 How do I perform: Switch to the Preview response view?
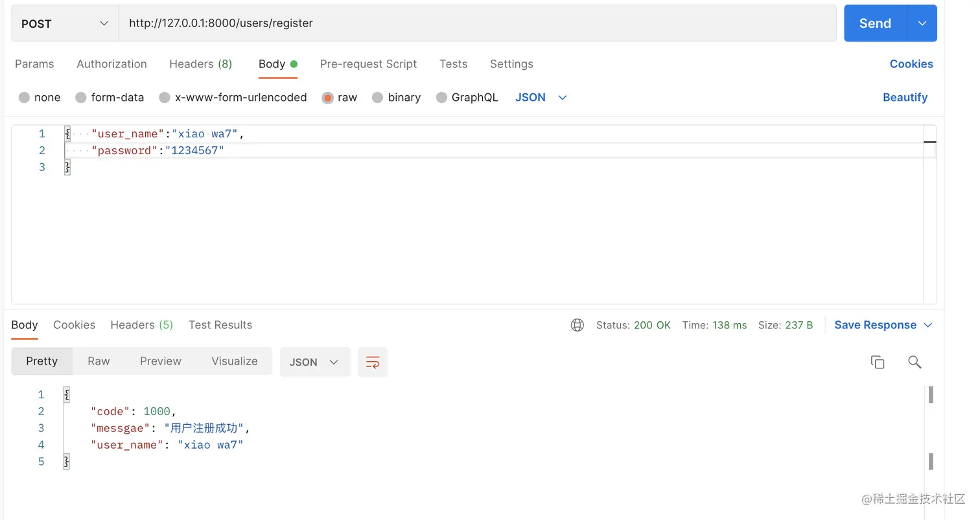[x=161, y=361]
